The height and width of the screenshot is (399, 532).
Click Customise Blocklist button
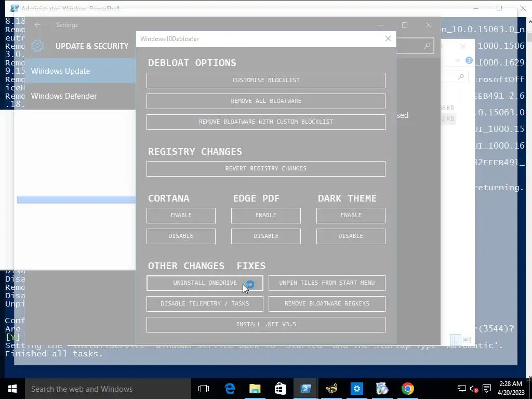(265, 81)
